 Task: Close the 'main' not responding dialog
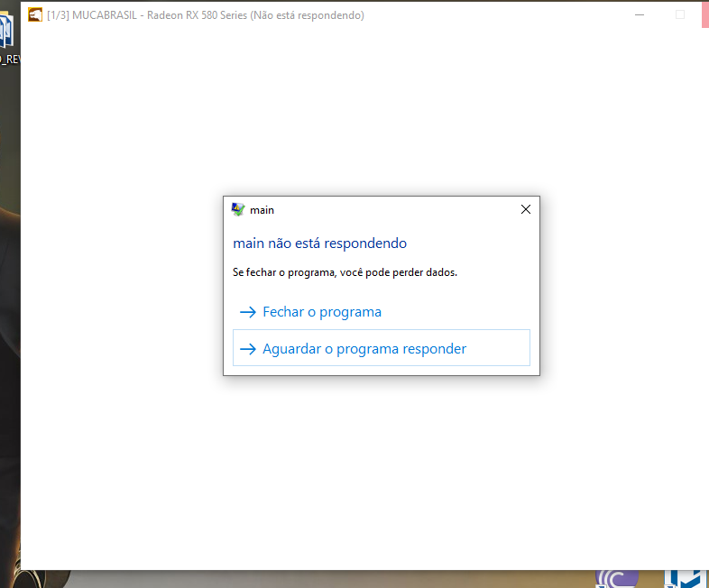(526, 209)
